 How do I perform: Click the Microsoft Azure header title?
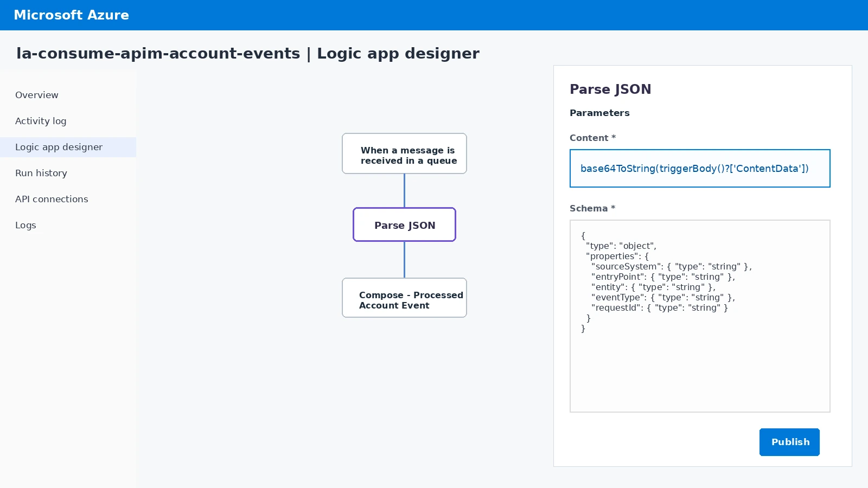pos(71,15)
